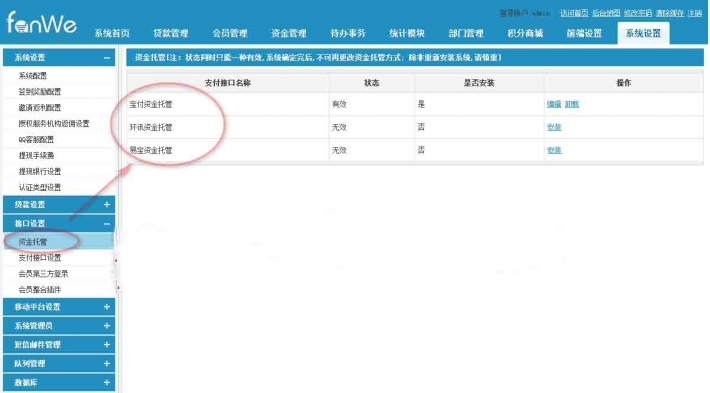The height and width of the screenshot is (393, 710).
Task: Click the 清除缓存 link
Action: [x=670, y=13]
